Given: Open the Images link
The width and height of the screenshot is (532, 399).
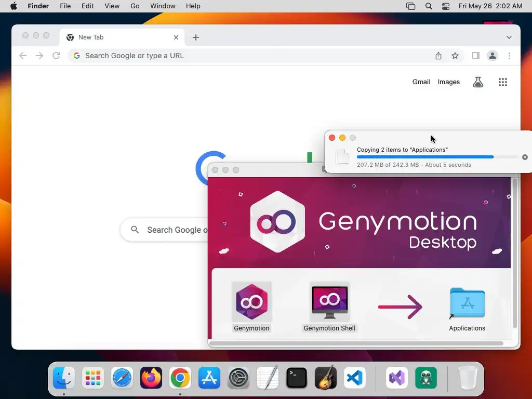Looking at the screenshot, I should 448,82.
